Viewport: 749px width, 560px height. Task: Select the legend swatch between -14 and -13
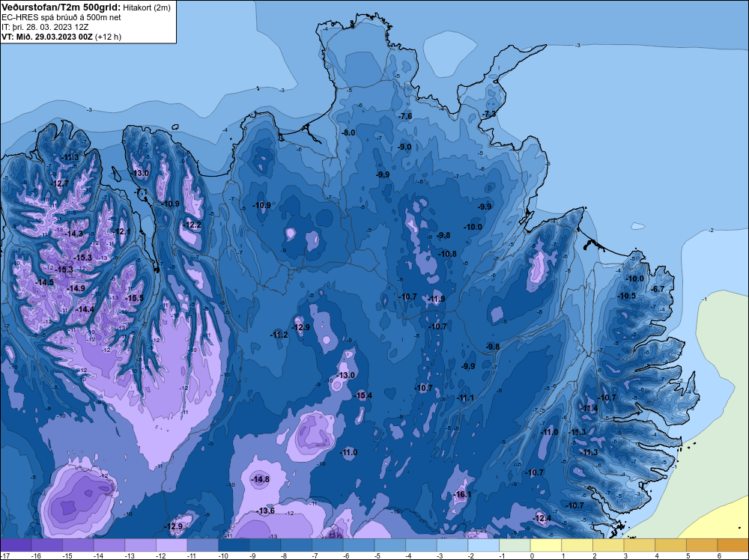click(x=109, y=545)
